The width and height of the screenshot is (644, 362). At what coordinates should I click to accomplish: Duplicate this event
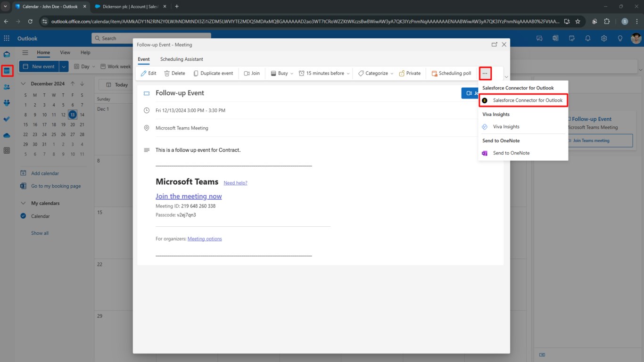point(213,73)
